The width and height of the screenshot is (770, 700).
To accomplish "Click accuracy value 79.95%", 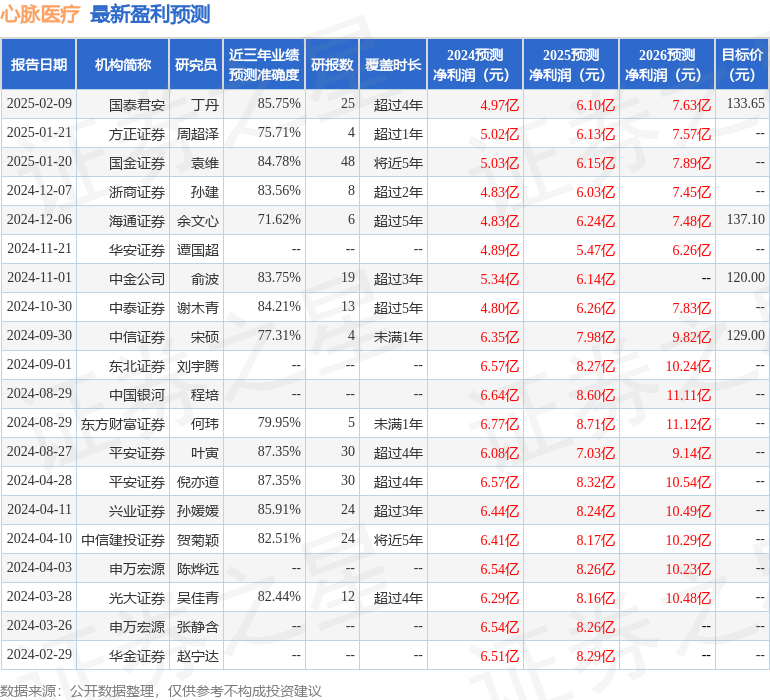I will pos(279,422).
